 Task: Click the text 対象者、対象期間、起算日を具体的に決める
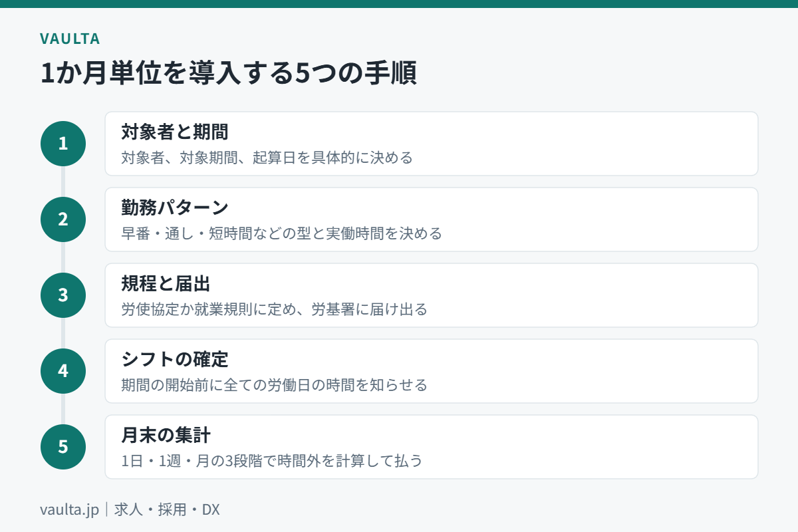point(267,158)
